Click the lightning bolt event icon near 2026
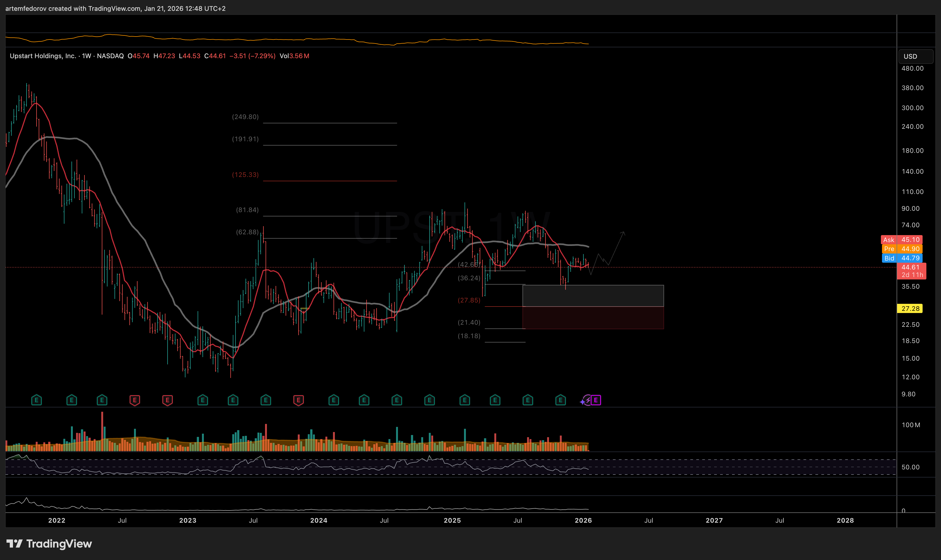The height and width of the screenshot is (560, 941). click(587, 400)
